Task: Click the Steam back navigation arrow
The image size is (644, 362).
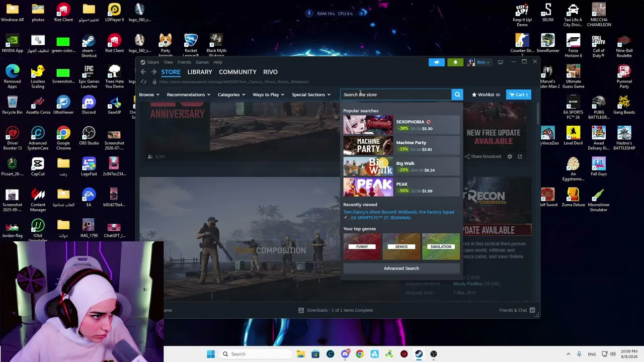Action: [143, 72]
